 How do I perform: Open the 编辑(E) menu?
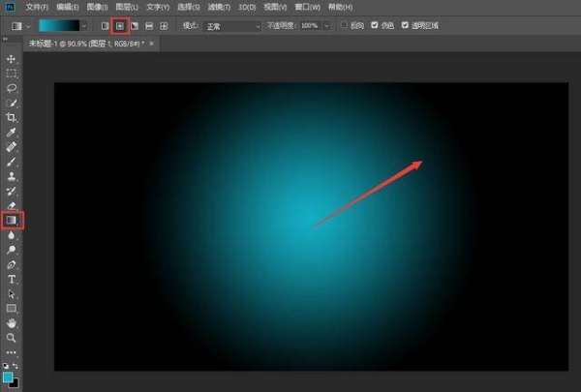click(67, 7)
